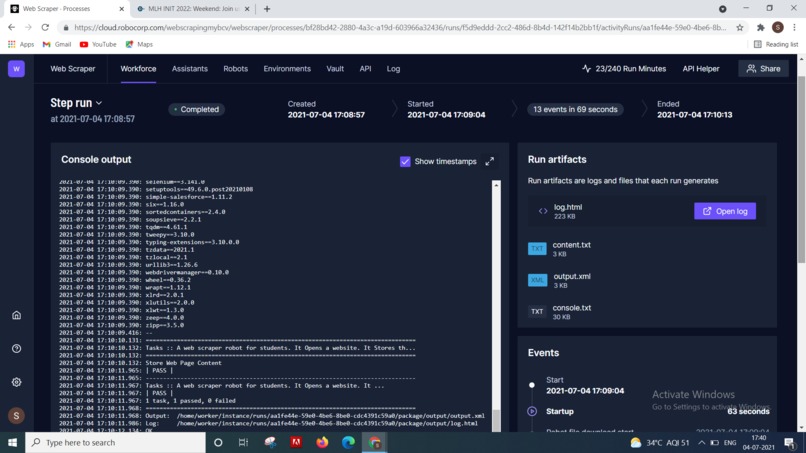Open the help question mark icon

coord(16,349)
